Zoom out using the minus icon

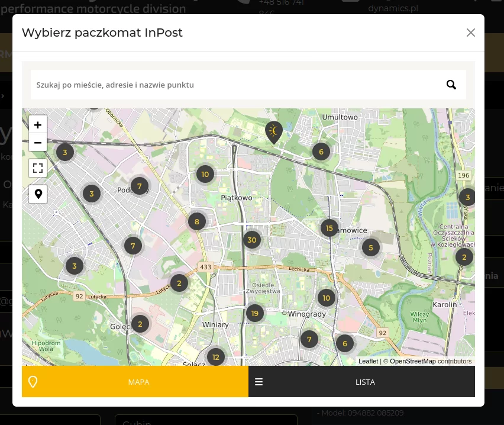(37, 142)
